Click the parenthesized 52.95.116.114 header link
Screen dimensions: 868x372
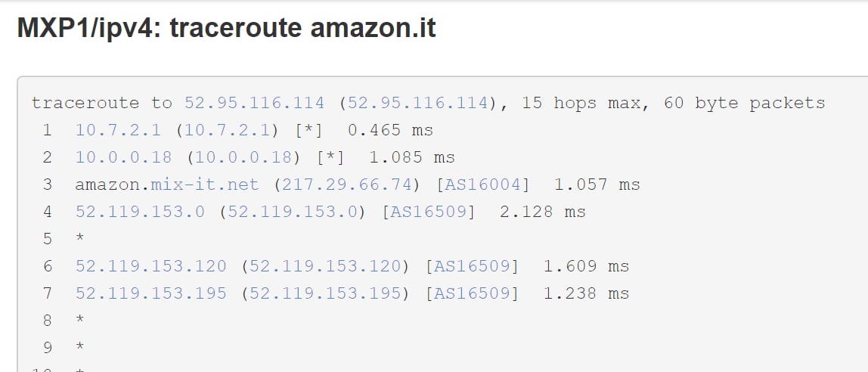click(417, 103)
